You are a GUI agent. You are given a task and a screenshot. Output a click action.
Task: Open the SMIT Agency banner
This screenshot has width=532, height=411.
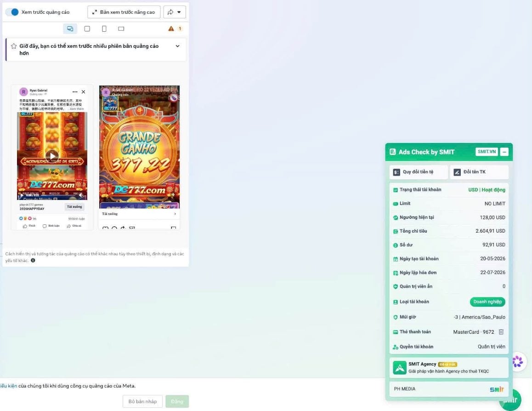pyautogui.click(x=449, y=368)
